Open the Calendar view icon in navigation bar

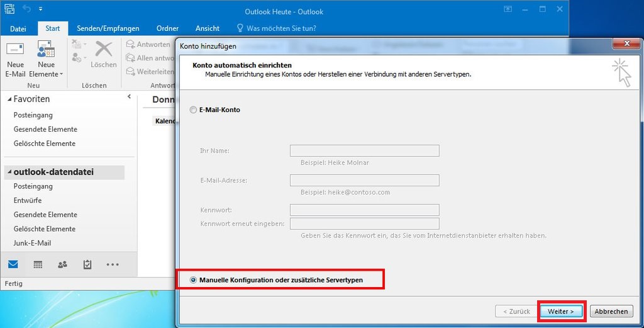38,264
